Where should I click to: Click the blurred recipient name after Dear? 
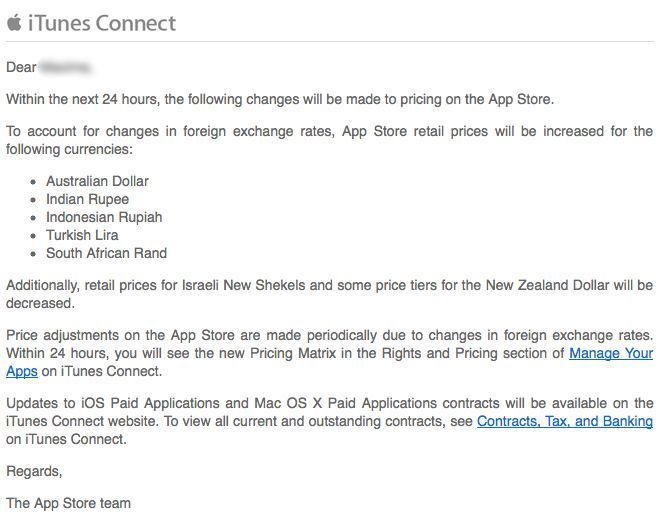pyautogui.click(x=66, y=67)
